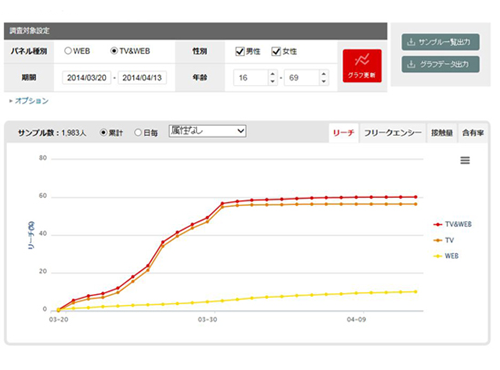
Task: Click the リーチ(%) y-axis title
Action: click(x=31, y=235)
